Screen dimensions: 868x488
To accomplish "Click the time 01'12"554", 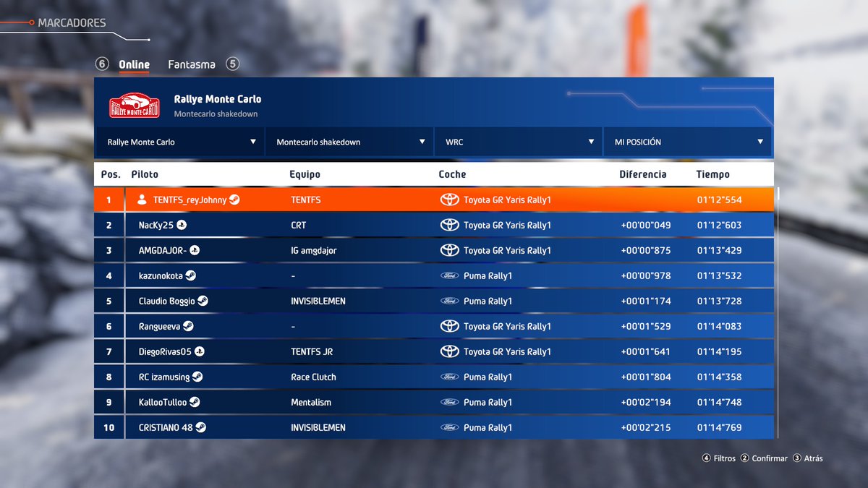I will click(719, 200).
